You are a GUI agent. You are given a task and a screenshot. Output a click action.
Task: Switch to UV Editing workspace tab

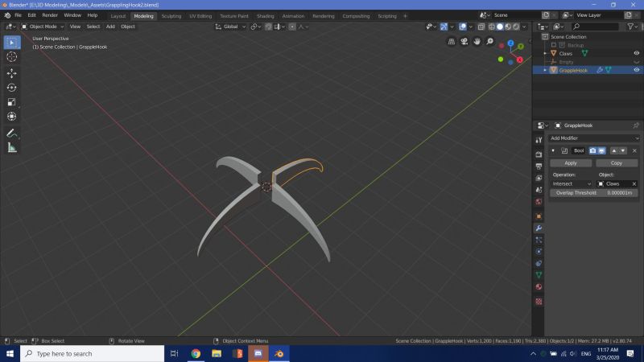click(200, 16)
